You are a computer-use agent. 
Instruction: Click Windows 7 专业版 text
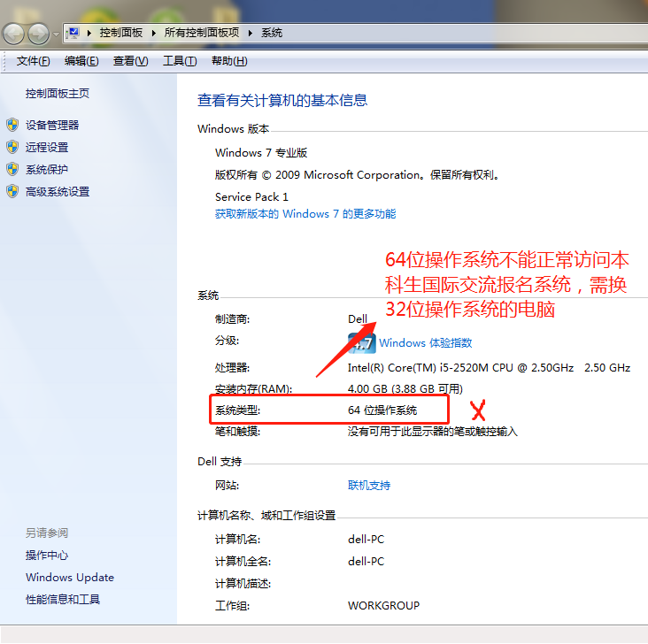point(261,153)
